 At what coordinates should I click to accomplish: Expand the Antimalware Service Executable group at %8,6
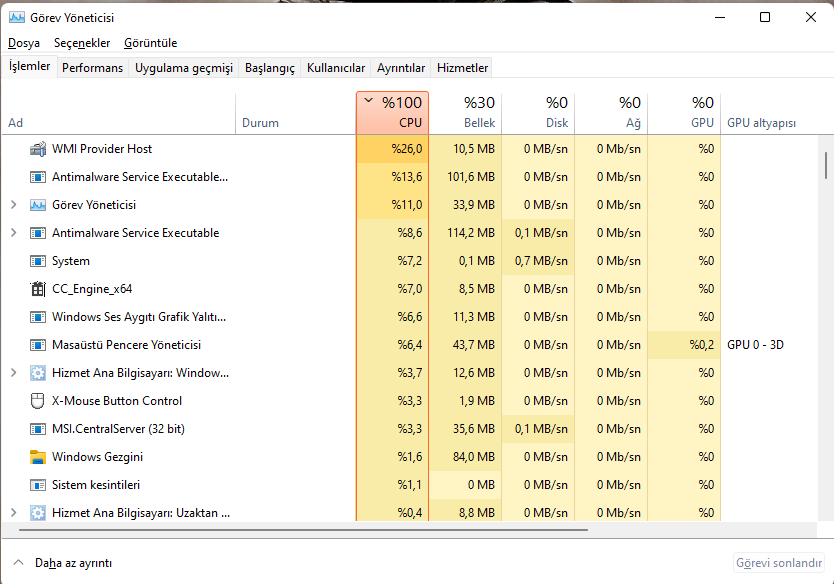click(14, 233)
